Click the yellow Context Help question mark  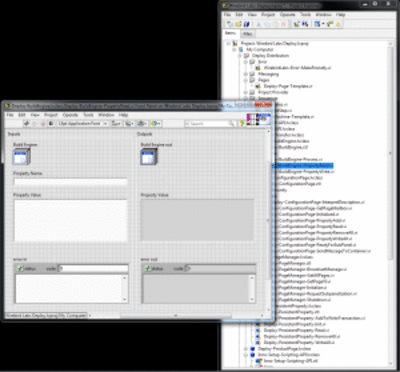242,124
